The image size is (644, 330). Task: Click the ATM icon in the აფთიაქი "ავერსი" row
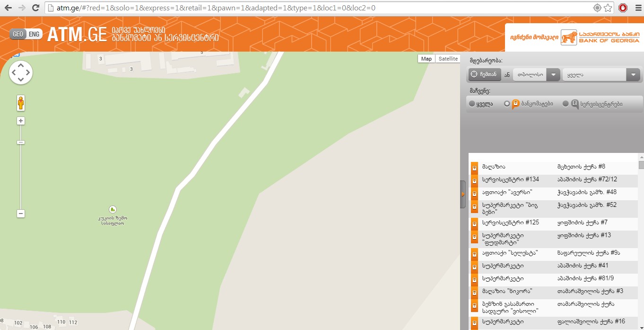pos(474,194)
